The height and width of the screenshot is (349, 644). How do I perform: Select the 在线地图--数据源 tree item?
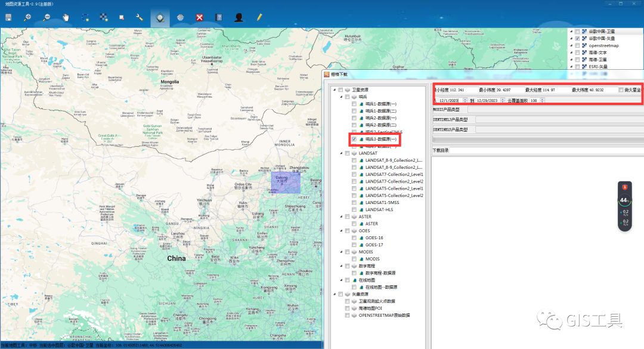pyautogui.click(x=381, y=287)
